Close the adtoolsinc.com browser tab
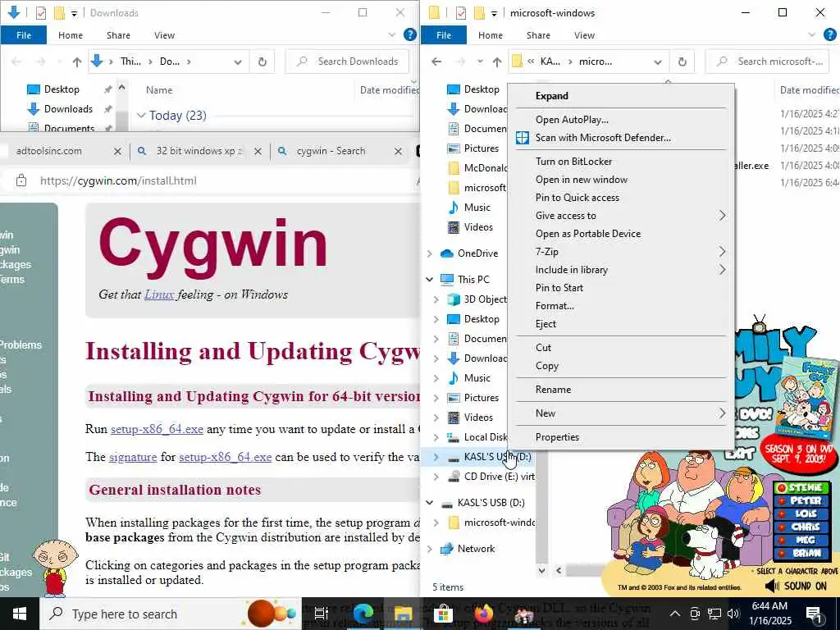 tap(118, 152)
